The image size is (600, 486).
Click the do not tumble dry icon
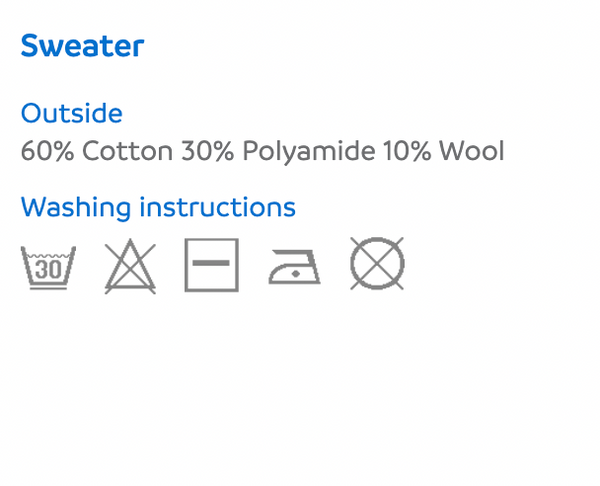pos(377,263)
